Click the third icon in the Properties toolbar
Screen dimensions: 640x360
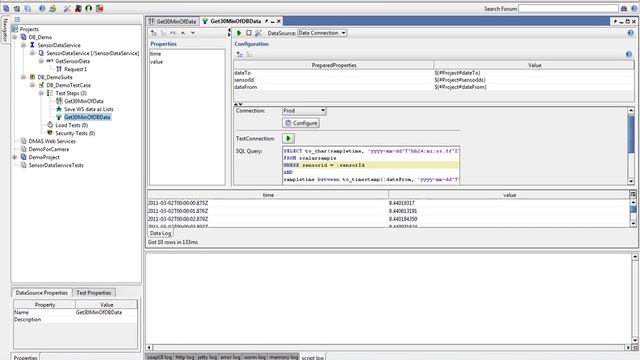[x=173, y=33]
